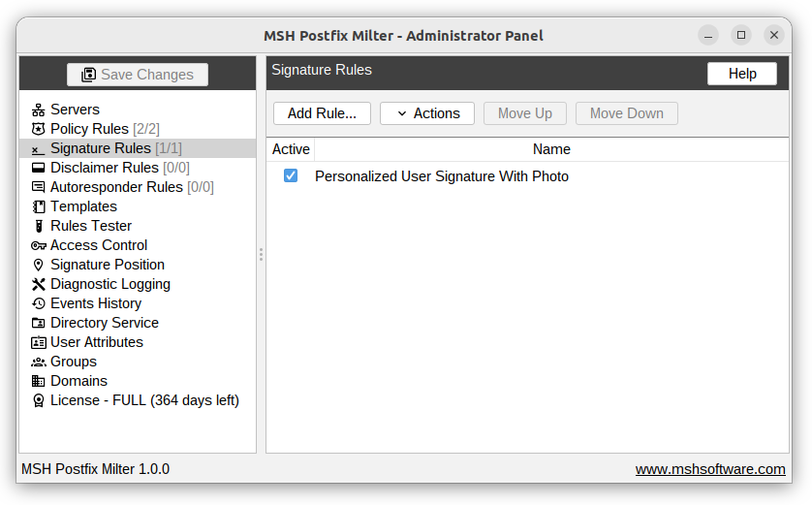Click the Policy Rules shield icon
Viewport: 812px width, 505px height.
(x=39, y=129)
